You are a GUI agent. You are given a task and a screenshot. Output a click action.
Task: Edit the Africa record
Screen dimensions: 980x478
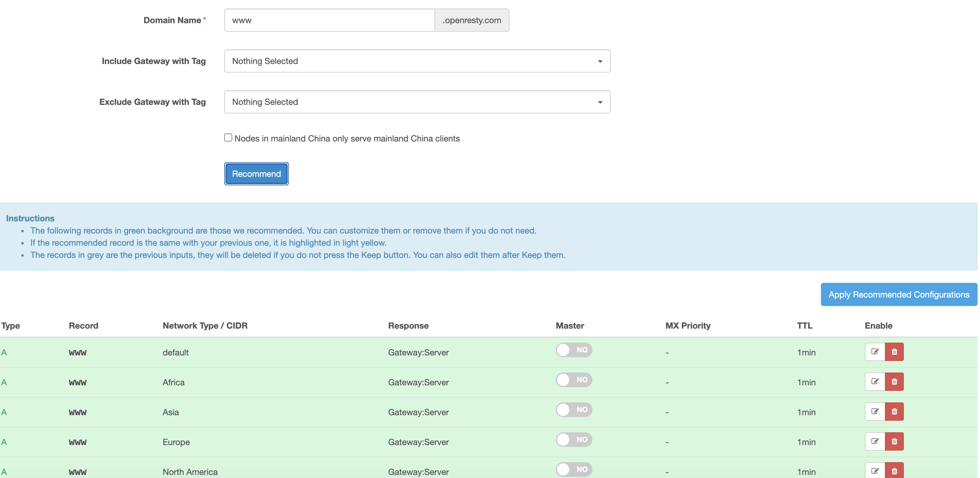pyautogui.click(x=875, y=382)
